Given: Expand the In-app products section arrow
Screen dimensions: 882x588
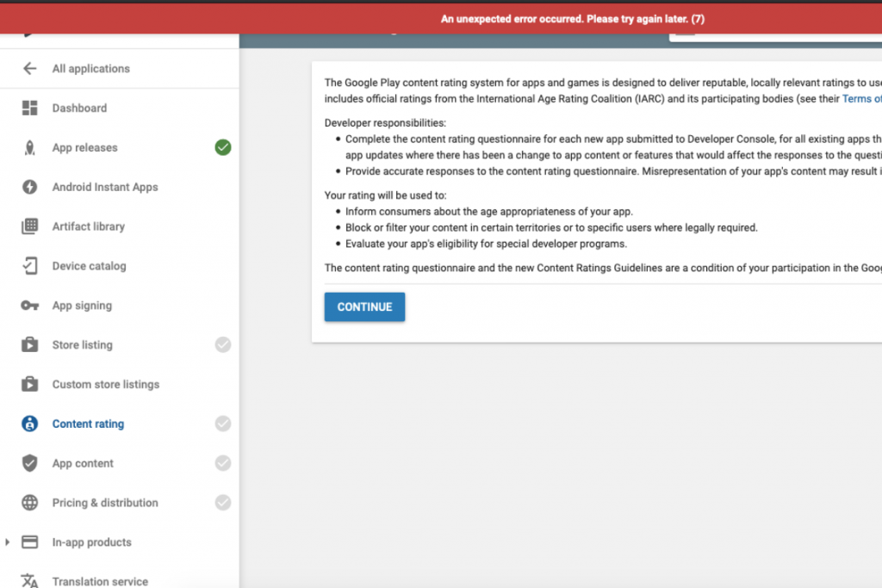Looking at the screenshot, I should pos(8,542).
